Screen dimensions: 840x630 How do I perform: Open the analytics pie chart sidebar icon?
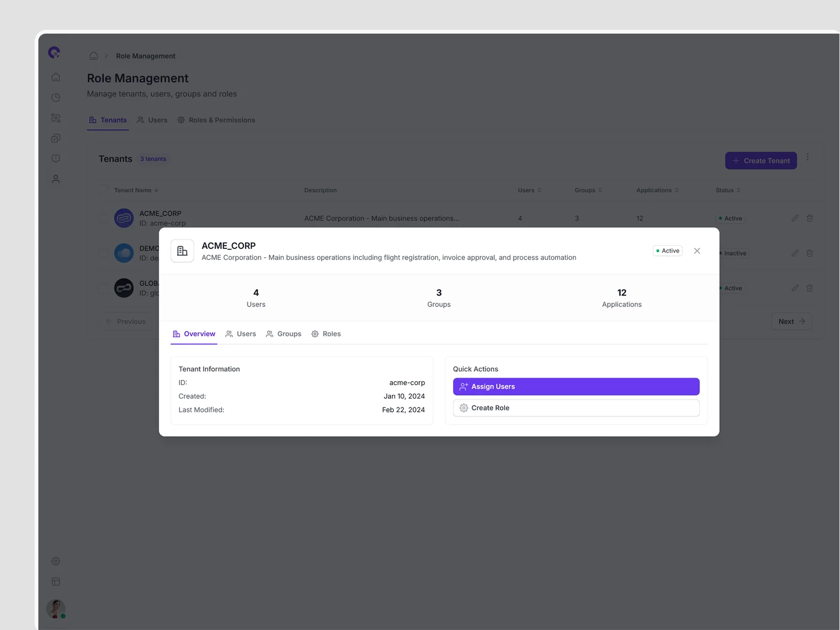point(56,98)
